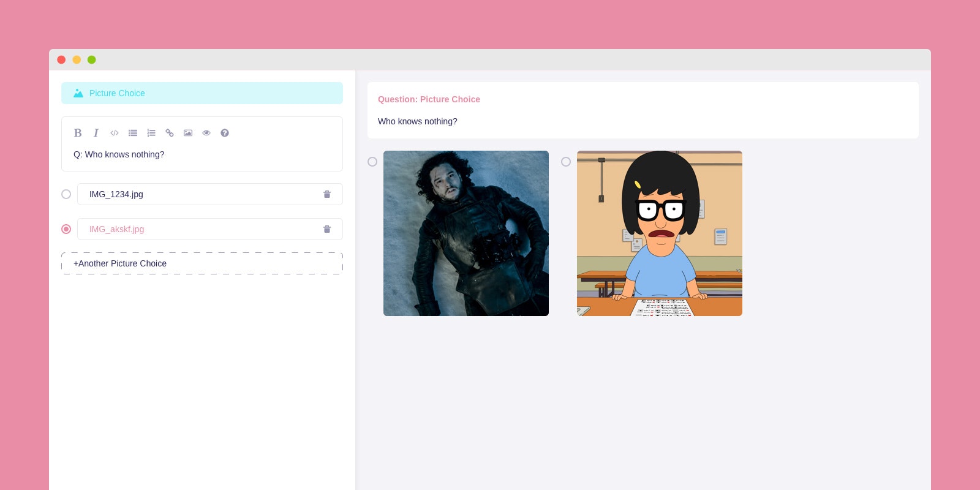
Task: Toggle italic formatting in the editor toolbar
Action: (x=96, y=133)
